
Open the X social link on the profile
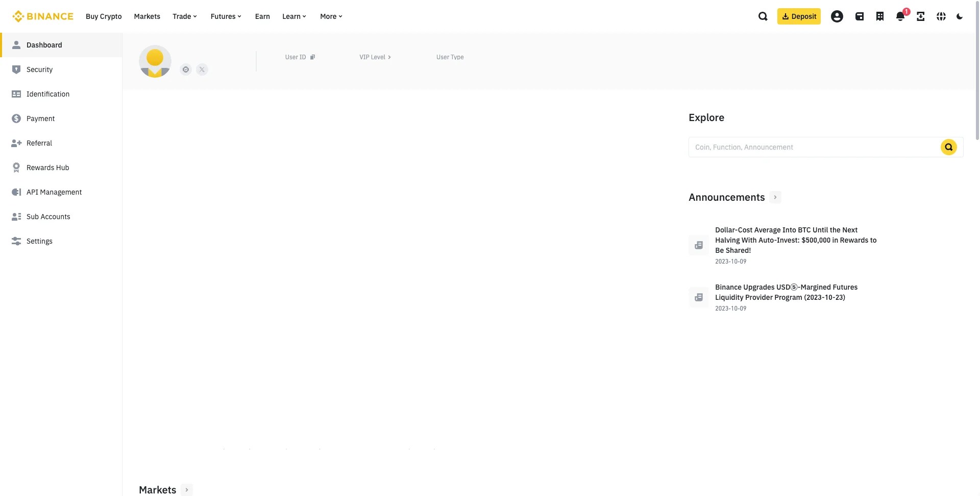[202, 69]
